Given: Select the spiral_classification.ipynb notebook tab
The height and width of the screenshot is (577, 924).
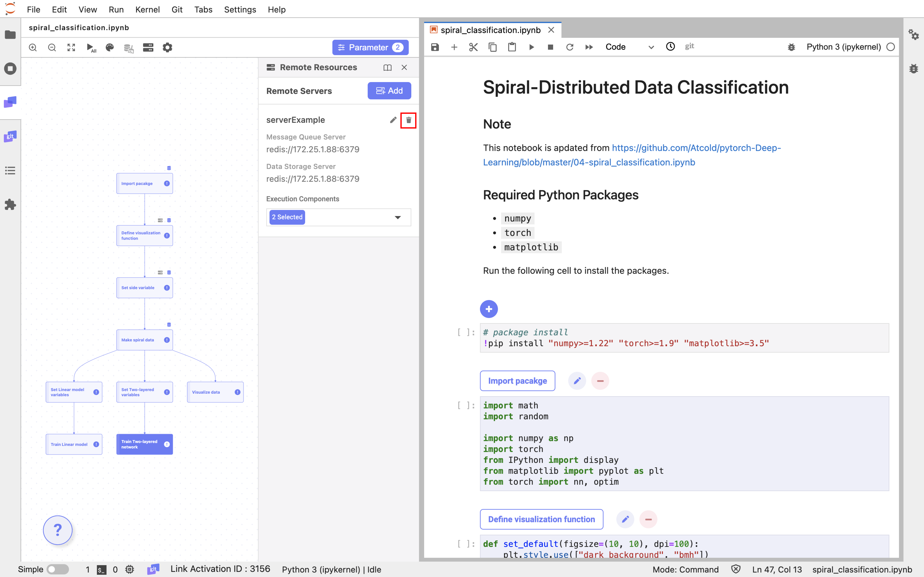Looking at the screenshot, I should coord(490,30).
